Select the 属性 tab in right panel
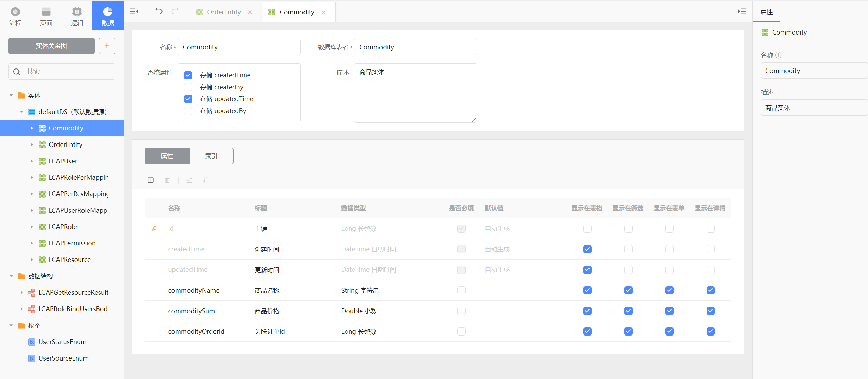The height and width of the screenshot is (379, 868). (766, 12)
